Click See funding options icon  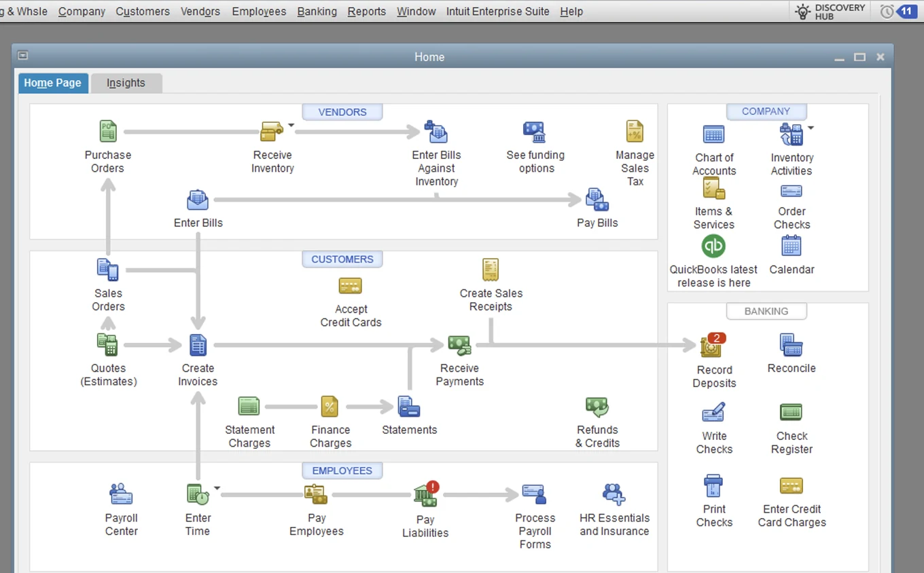tap(535, 132)
